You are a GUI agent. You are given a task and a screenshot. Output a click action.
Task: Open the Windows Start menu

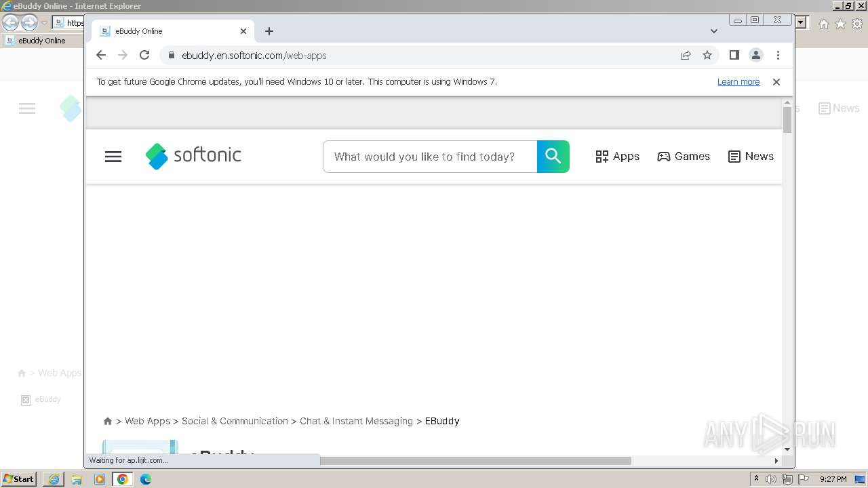pos(19,479)
